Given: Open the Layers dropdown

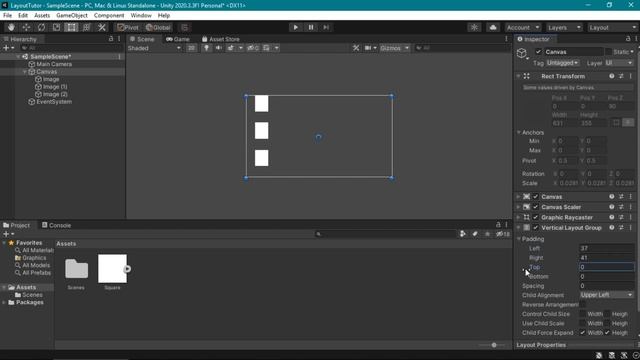Looking at the screenshot, I should 564,27.
